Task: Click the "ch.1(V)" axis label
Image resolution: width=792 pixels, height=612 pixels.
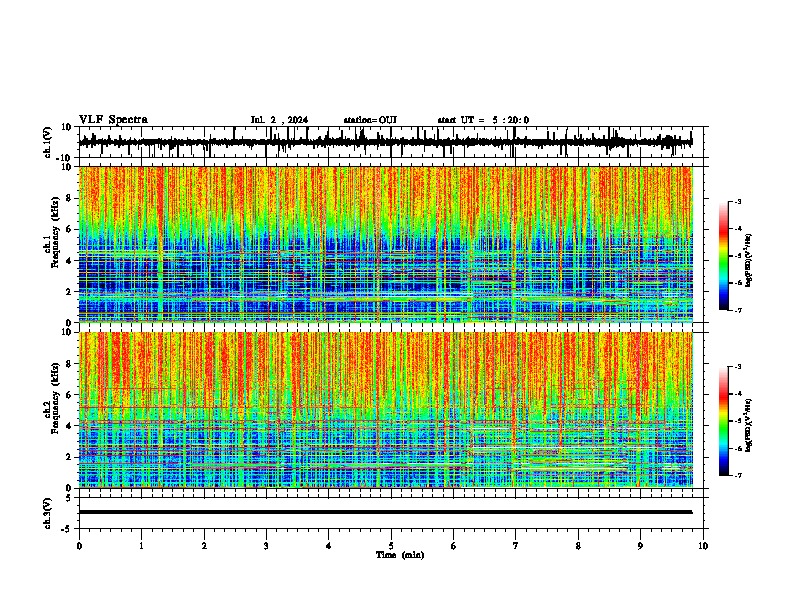Action: point(48,142)
